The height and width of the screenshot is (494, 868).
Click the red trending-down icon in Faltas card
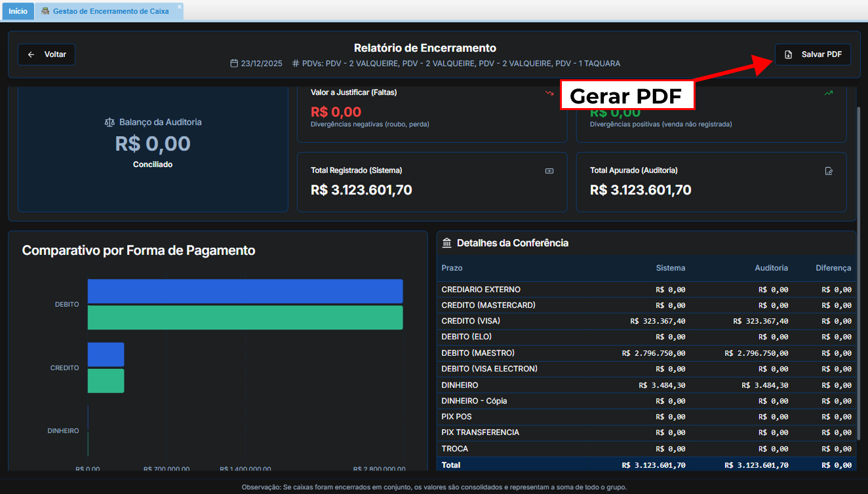549,93
